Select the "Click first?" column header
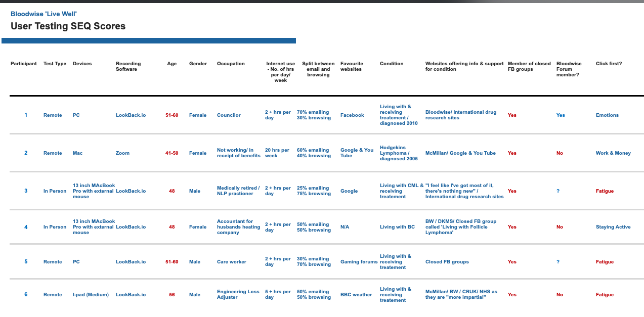644x317 pixels. point(609,64)
